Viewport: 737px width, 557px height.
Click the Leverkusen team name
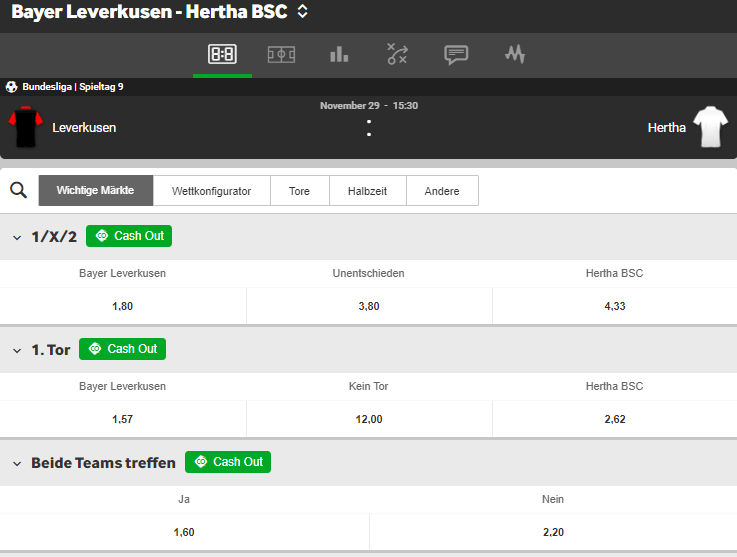pos(84,127)
